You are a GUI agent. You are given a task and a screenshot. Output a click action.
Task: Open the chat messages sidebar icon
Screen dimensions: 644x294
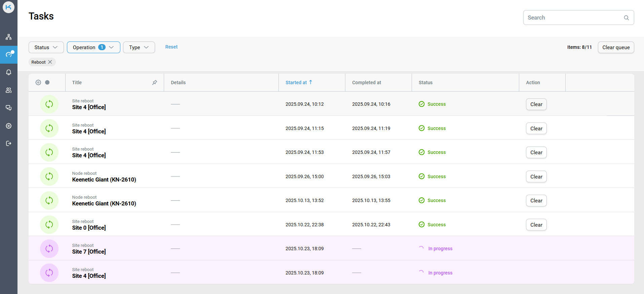9,108
